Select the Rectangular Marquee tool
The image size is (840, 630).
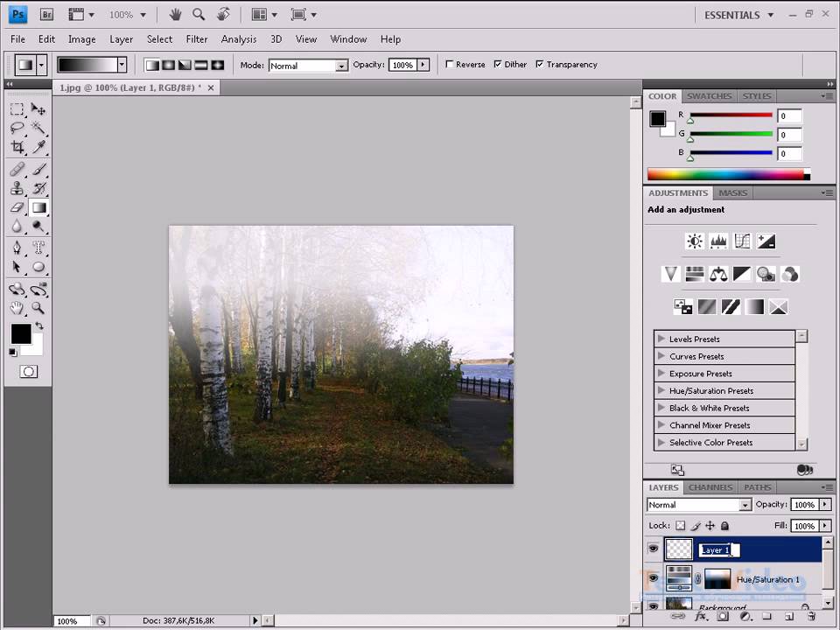point(17,109)
